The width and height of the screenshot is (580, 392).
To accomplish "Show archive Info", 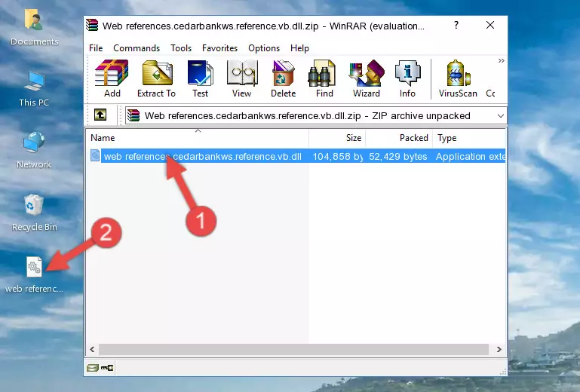I will click(407, 78).
